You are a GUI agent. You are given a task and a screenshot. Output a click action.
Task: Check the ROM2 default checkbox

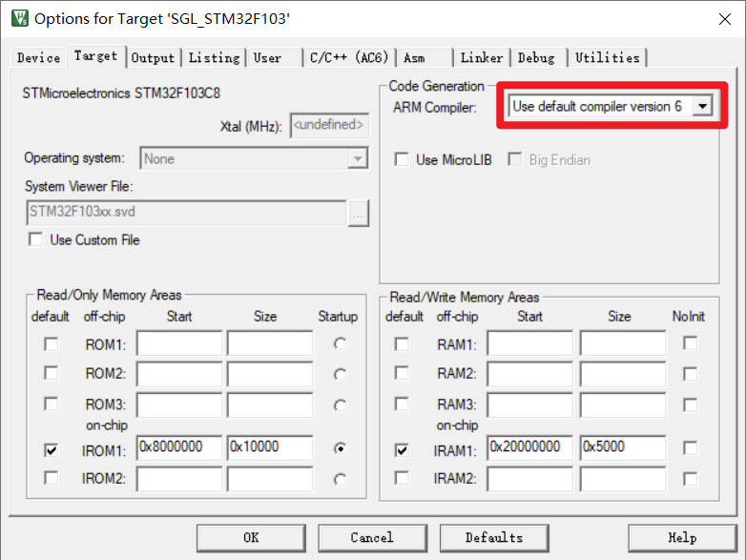(51, 373)
